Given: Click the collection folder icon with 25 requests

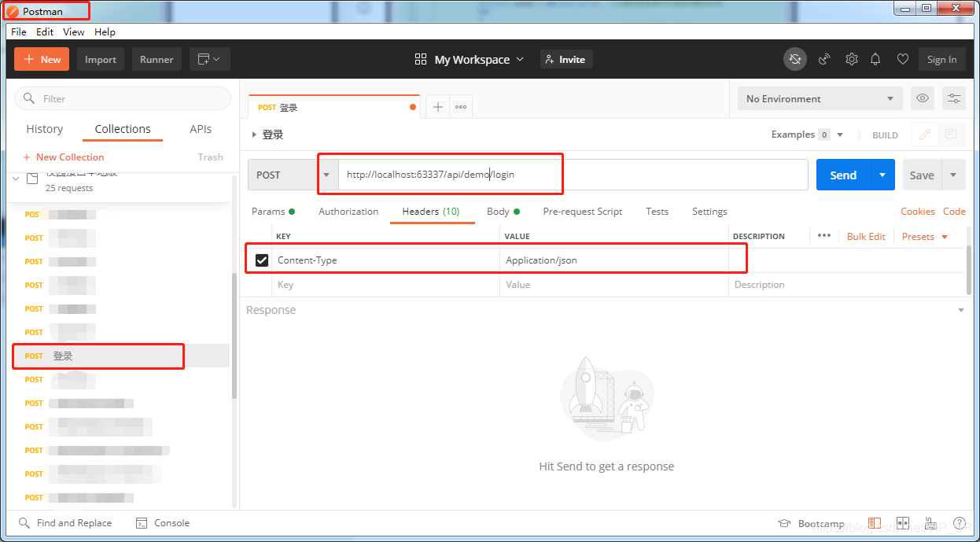Looking at the screenshot, I should pos(33,179).
